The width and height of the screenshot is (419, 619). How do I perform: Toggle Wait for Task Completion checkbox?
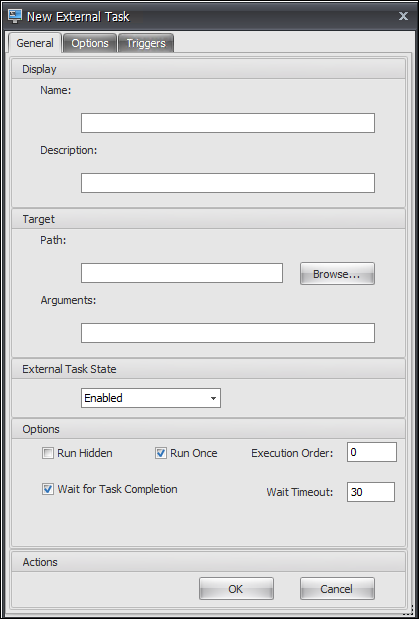[48, 489]
